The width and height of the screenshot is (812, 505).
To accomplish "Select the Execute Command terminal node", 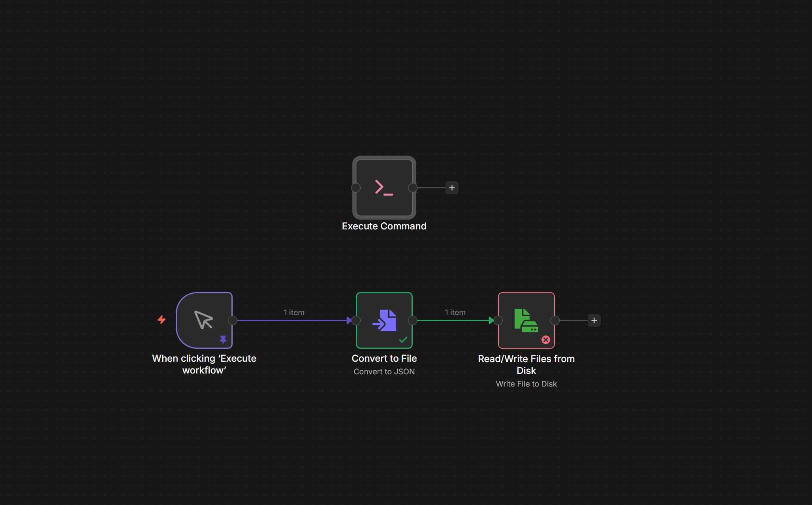I will 384,188.
